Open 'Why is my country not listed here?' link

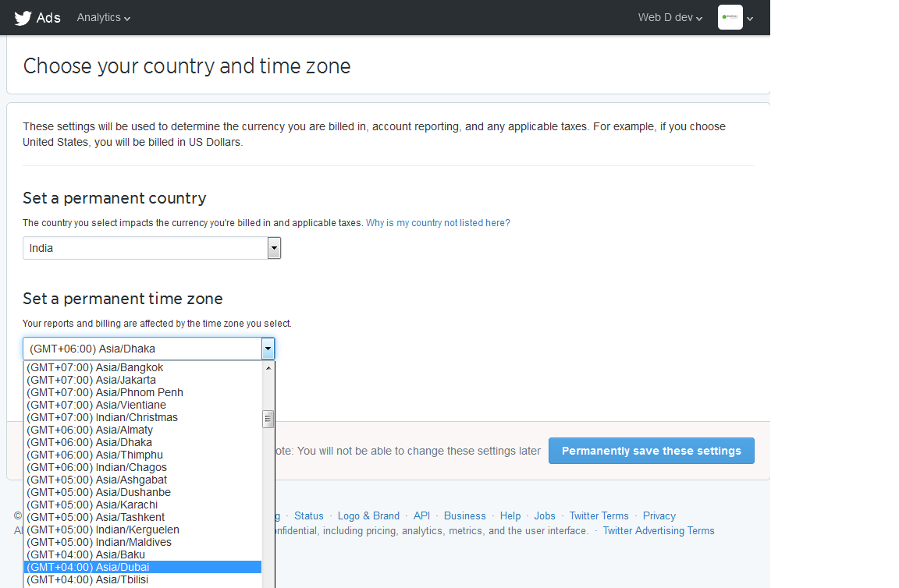438,223
